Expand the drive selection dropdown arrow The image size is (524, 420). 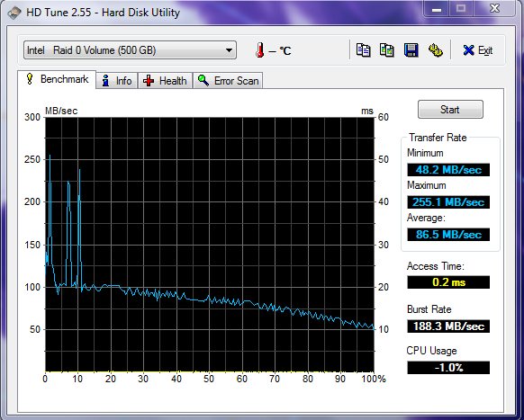229,50
